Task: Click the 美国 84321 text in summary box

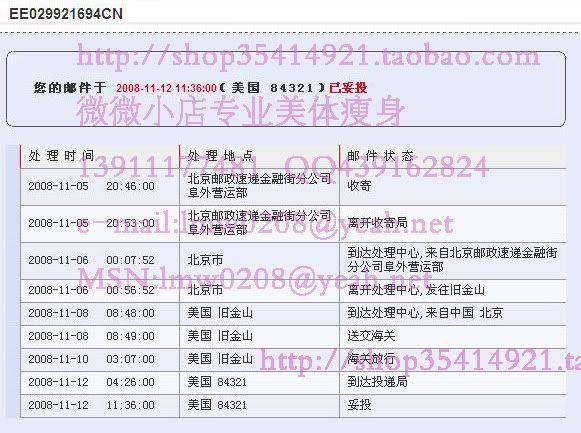Action: pos(273,88)
